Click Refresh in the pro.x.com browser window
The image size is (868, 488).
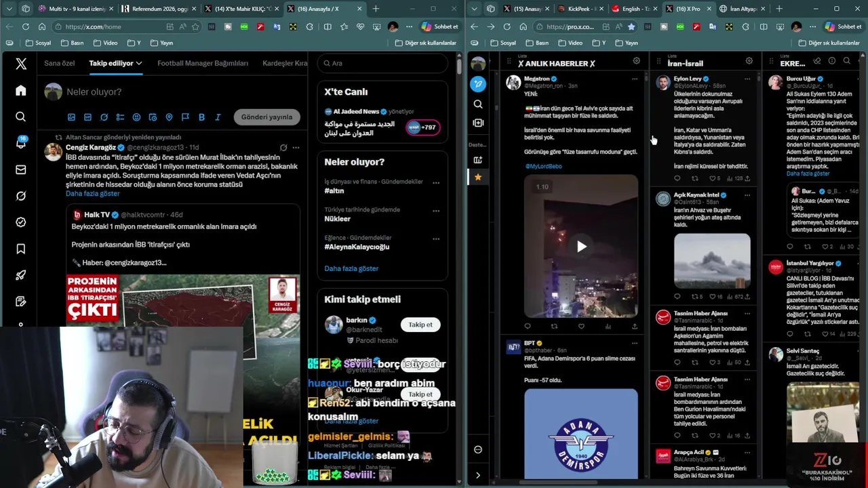pos(507,26)
